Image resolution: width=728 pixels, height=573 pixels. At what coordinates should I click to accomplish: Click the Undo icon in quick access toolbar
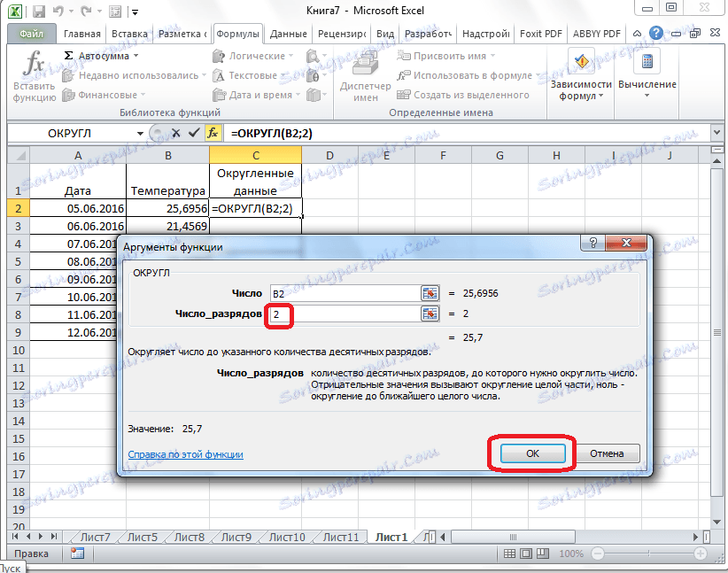[x=58, y=12]
